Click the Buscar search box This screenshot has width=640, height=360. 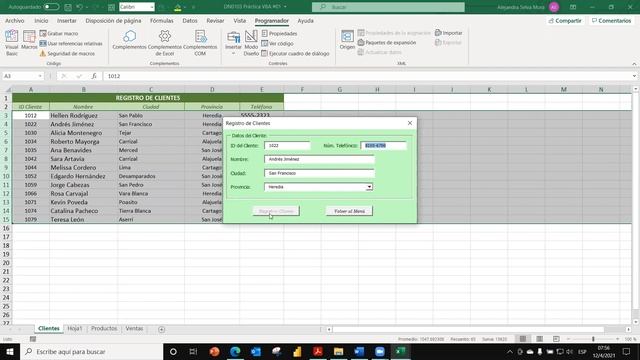point(388,7)
